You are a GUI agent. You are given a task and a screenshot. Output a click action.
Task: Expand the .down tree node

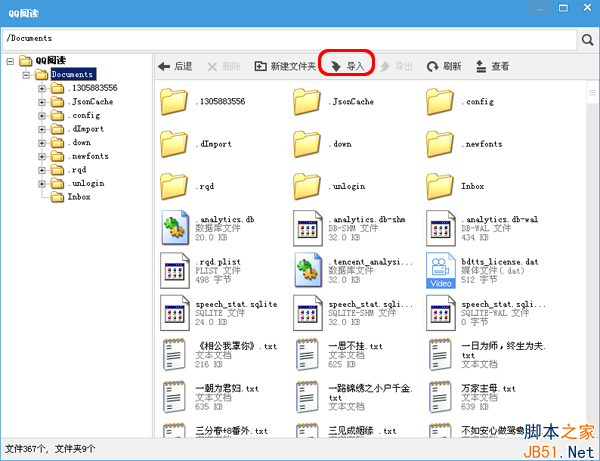pos(42,143)
